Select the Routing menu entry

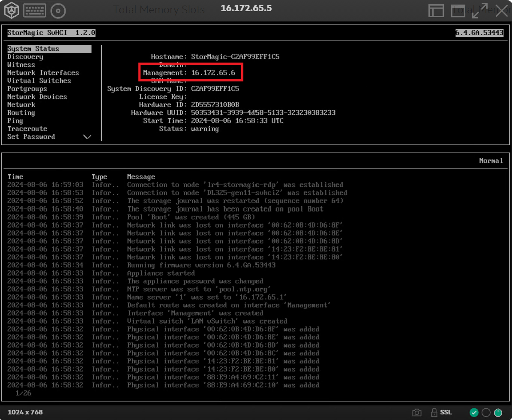pos(21,113)
